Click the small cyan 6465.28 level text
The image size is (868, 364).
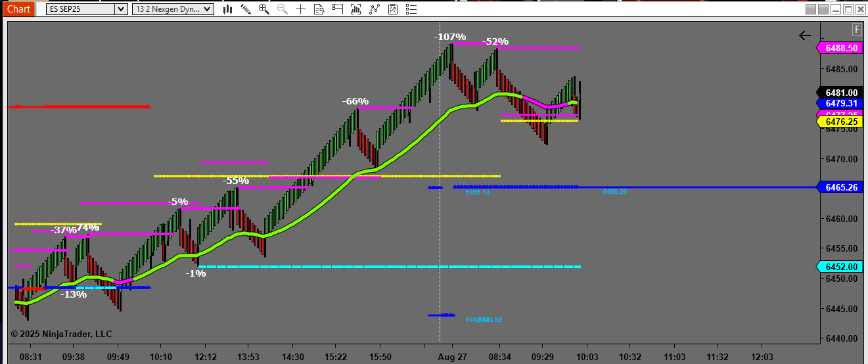(x=615, y=192)
